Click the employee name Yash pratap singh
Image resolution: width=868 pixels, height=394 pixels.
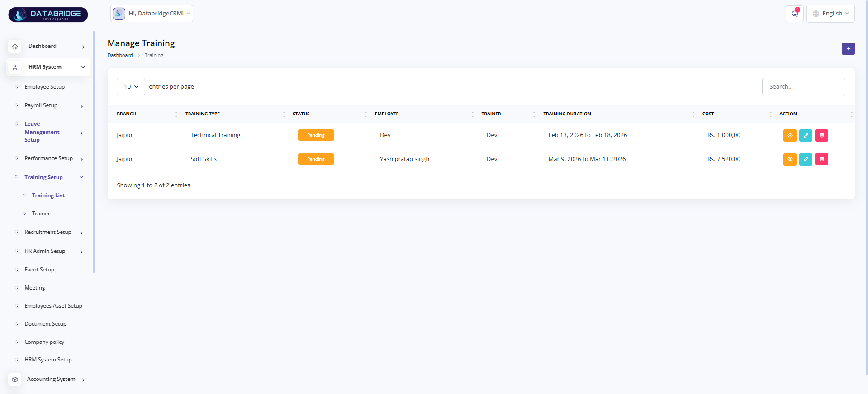tap(404, 159)
